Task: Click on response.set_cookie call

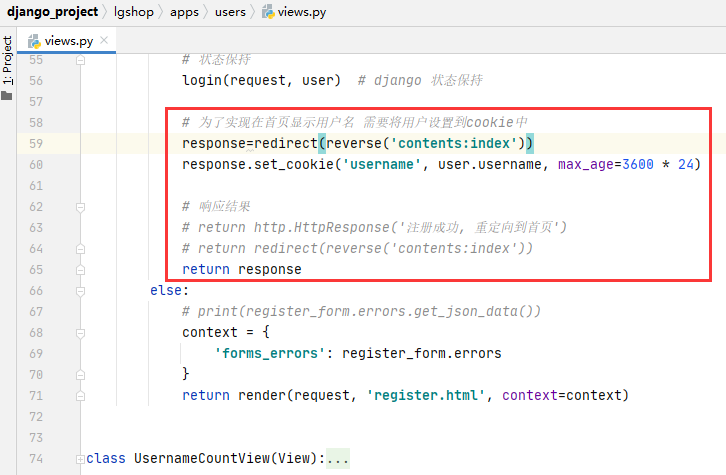Action: 258,165
